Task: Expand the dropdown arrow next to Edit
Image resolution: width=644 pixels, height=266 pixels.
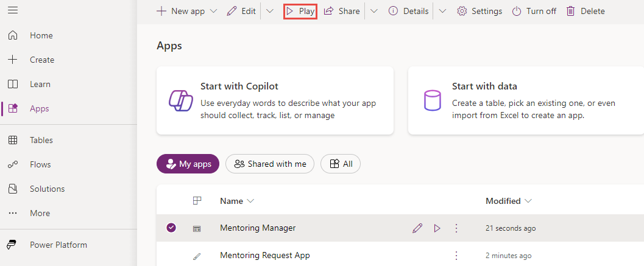Action: click(270, 11)
